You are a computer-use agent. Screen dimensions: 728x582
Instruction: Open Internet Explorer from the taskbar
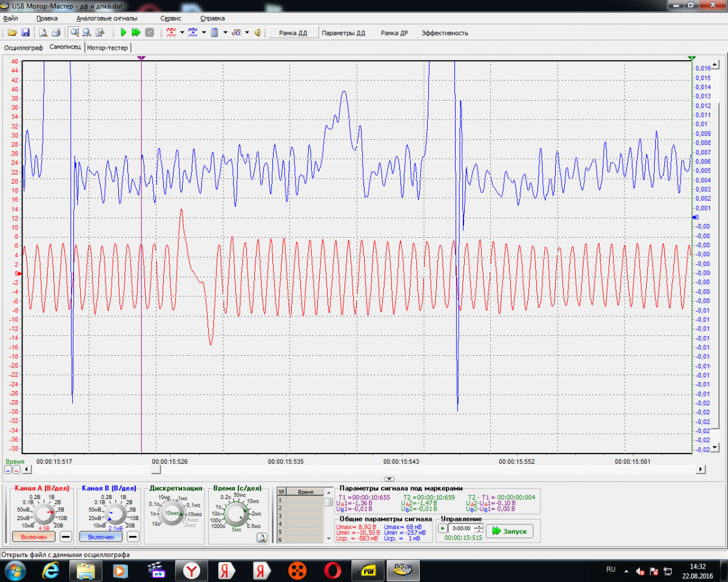click(52, 570)
